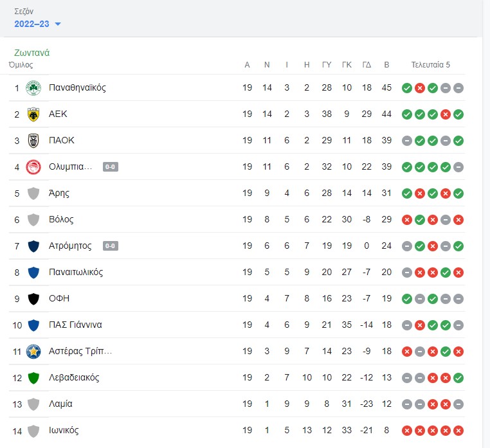The width and height of the screenshot is (490, 448).
Task: Click the Σεζόν label above season selector
Action: [24, 12]
